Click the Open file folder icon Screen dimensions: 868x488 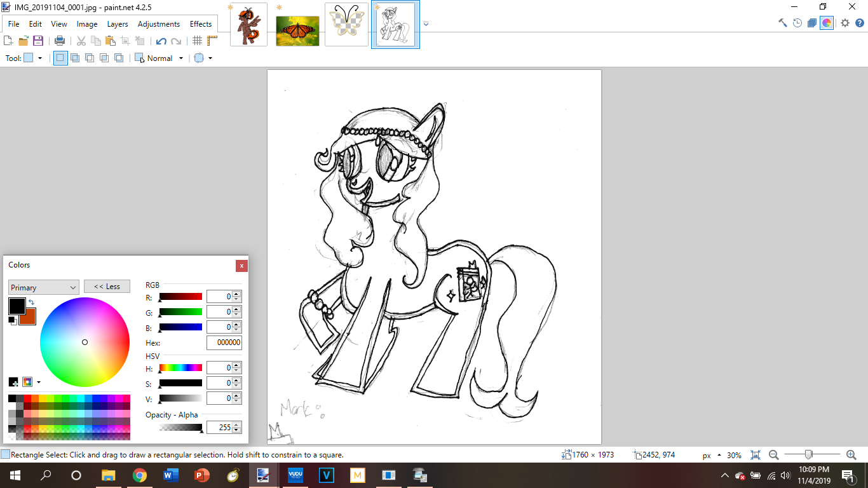point(24,41)
